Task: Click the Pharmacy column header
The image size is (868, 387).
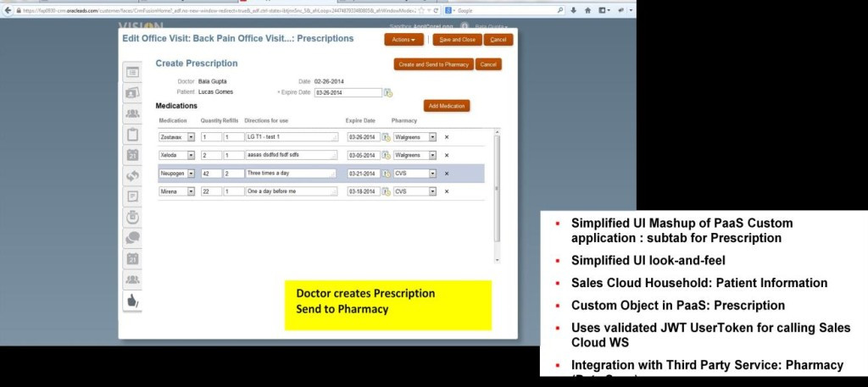Action: click(x=404, y=120)
